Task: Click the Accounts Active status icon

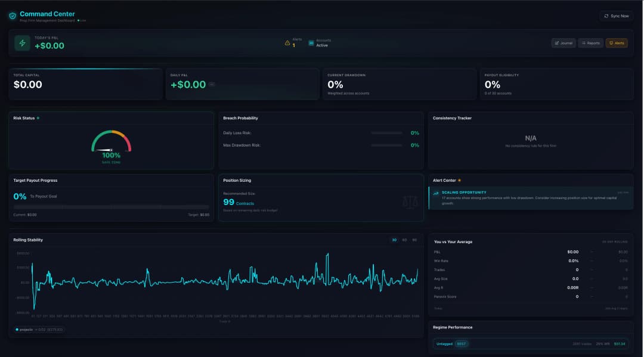Action: (311, 43)
